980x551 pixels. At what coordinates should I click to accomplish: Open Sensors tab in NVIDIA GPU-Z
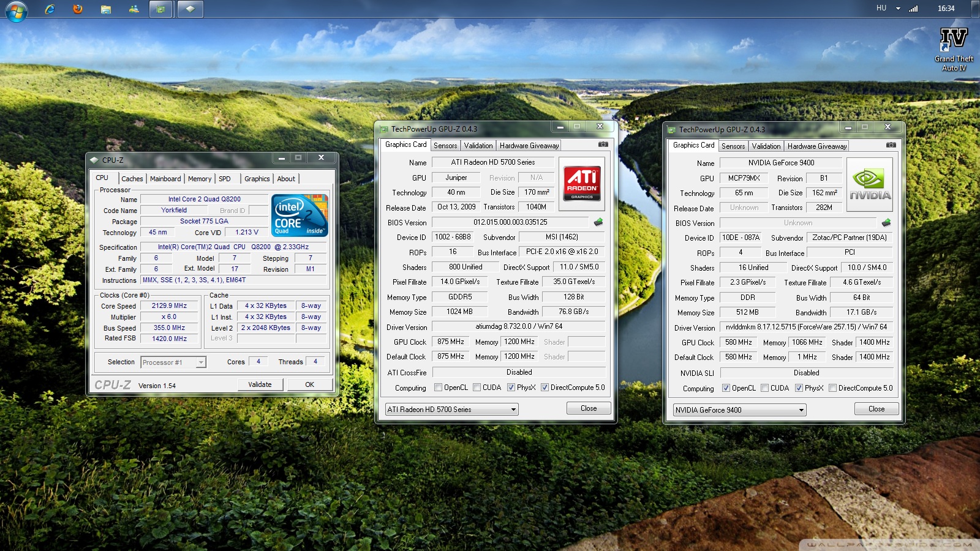[733, 146]
